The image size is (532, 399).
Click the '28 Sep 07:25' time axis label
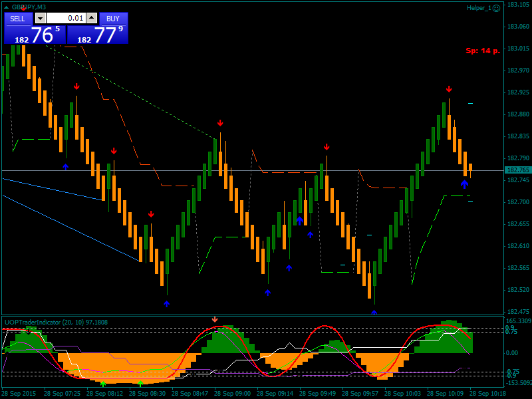[62, 394]
